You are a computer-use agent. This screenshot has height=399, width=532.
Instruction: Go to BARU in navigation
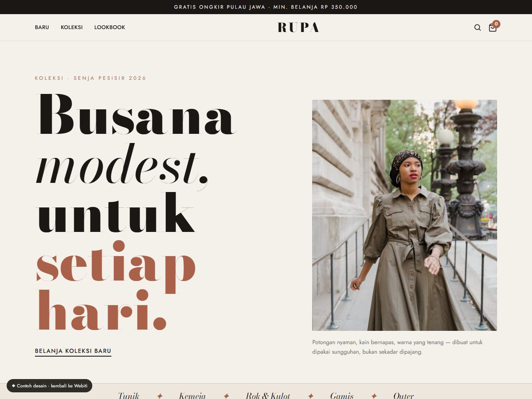pyautogui.click(x=42, y=27)
